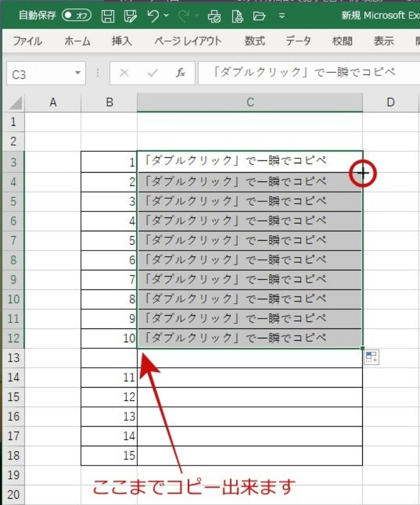Viewport: 420px width, 505px height.
Task: Select column C header
Action: pyautogui.click(x=250, y=103)
